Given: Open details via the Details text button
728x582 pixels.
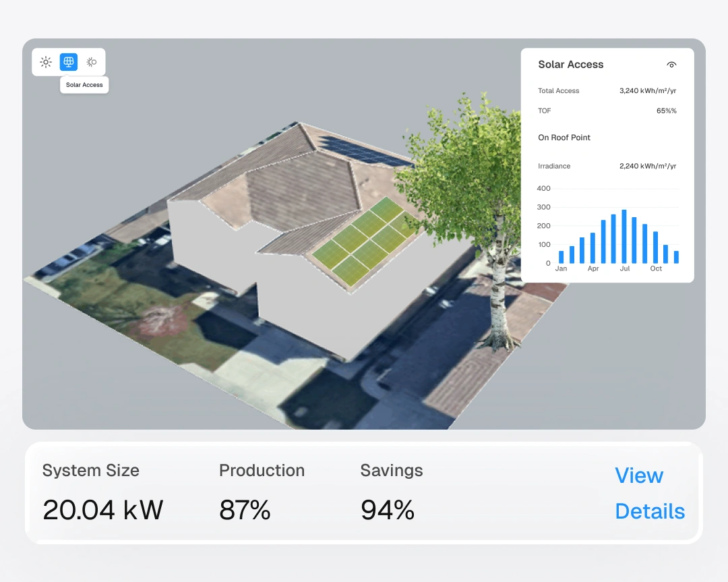Looking at the screenshot, I should click(x=649, y=511).
